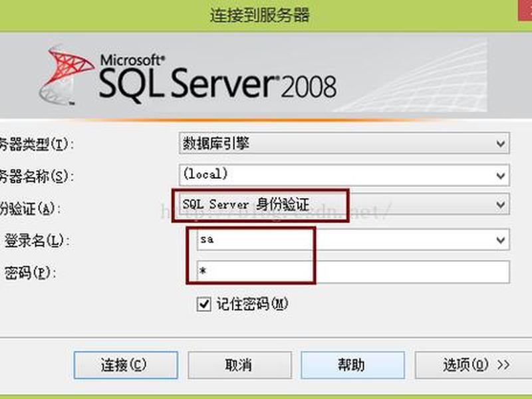
Task: Click the 连接(C) button
Action: point(126,365)
